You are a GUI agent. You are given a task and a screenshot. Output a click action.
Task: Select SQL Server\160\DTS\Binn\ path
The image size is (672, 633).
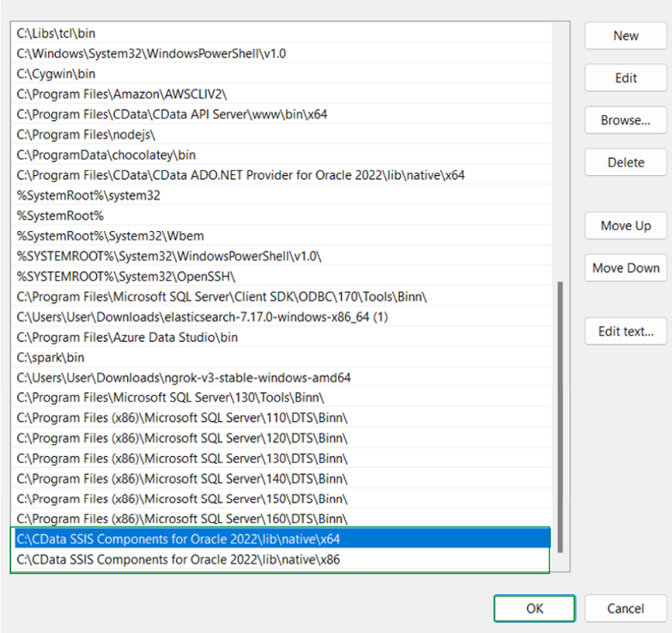click(x=282, y=519)
